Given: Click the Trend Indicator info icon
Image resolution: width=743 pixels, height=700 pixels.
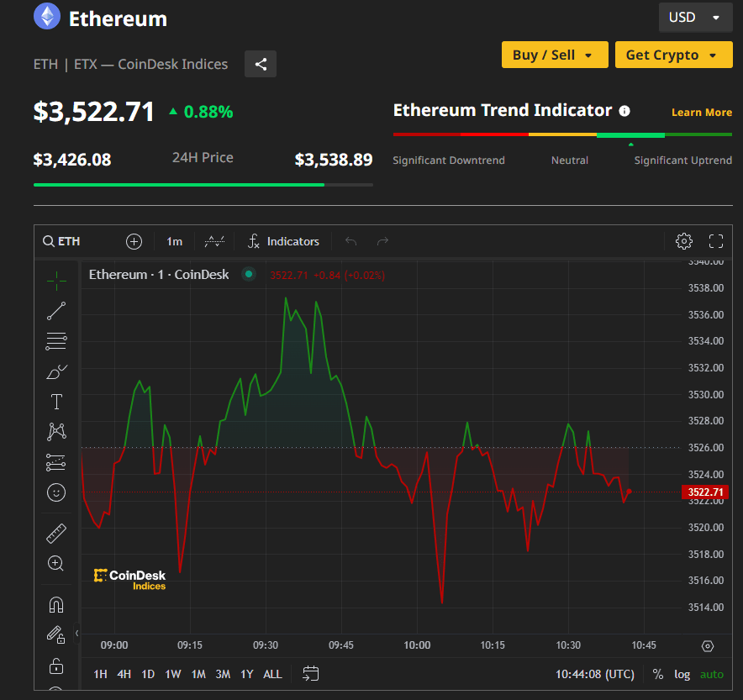Looking at the screenshot, I should pyautogui.click(x=624, y=111).
